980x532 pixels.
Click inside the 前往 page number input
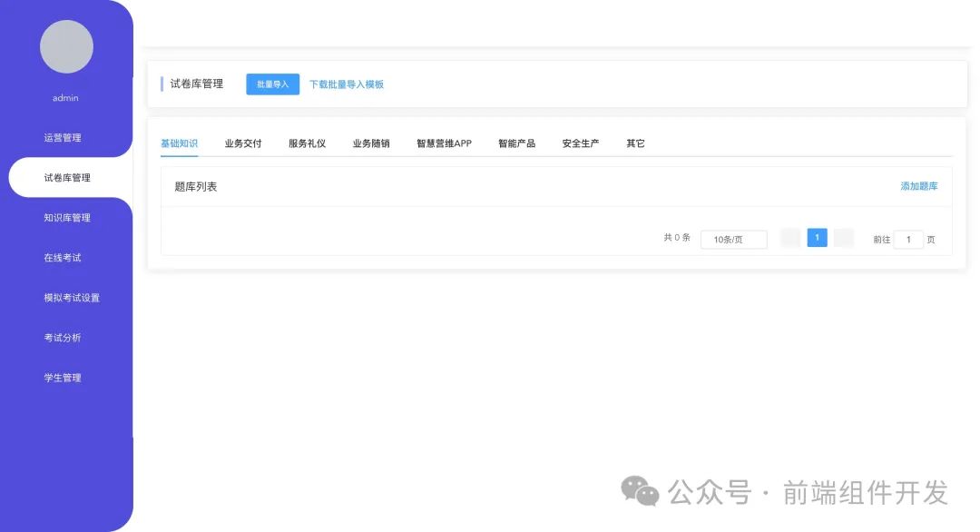pyautogui.click(x=908, y=239)
